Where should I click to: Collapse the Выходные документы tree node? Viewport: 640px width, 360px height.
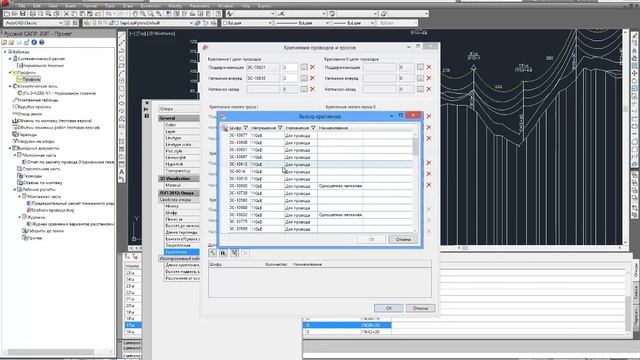(10, 148)
